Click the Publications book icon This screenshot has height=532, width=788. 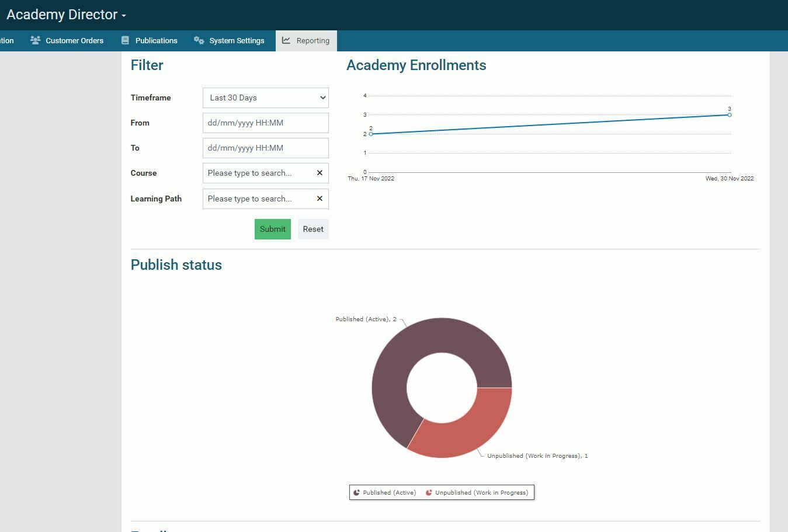pyautogui.click(x=125, y=40)
